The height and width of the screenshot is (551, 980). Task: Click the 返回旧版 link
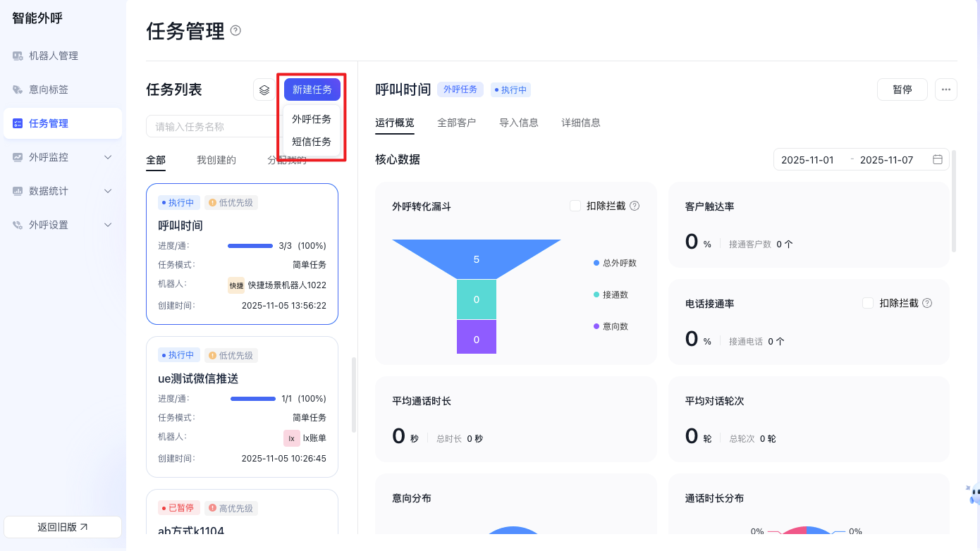pos(63,527)
